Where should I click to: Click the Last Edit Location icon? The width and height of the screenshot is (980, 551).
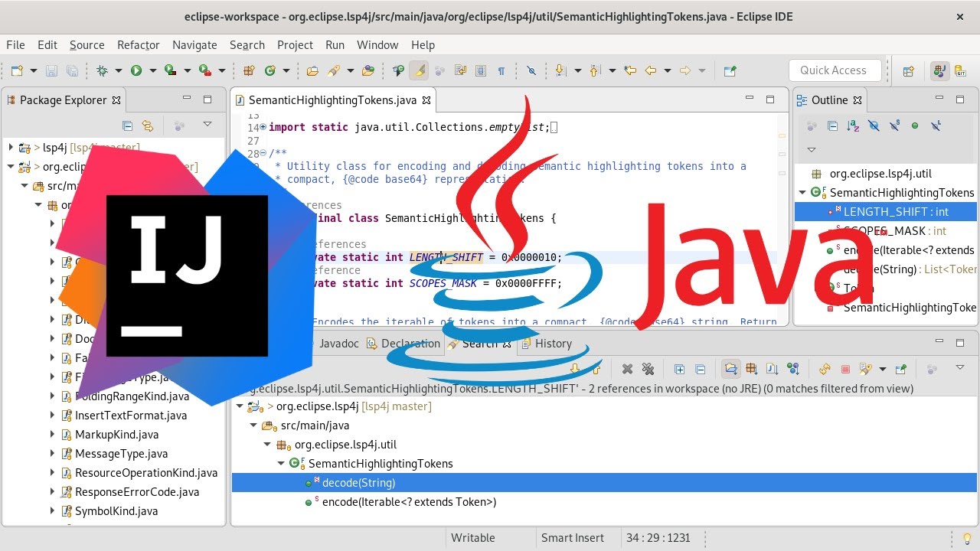click(x=630, y=70)
